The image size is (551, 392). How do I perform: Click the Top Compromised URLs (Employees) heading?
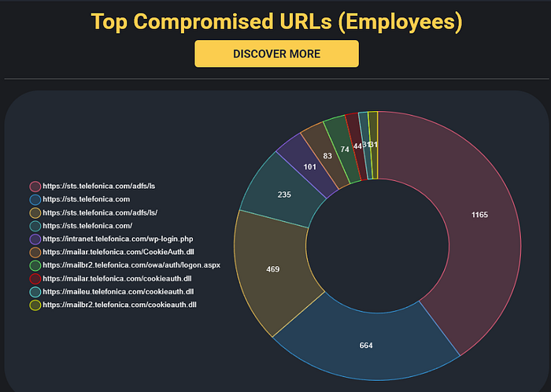tap(276, 22)
